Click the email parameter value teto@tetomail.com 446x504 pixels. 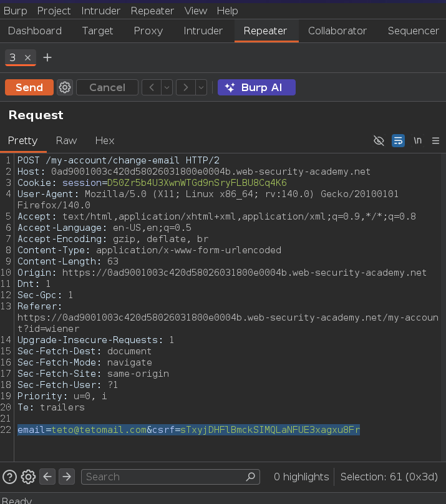coord(99,430)
